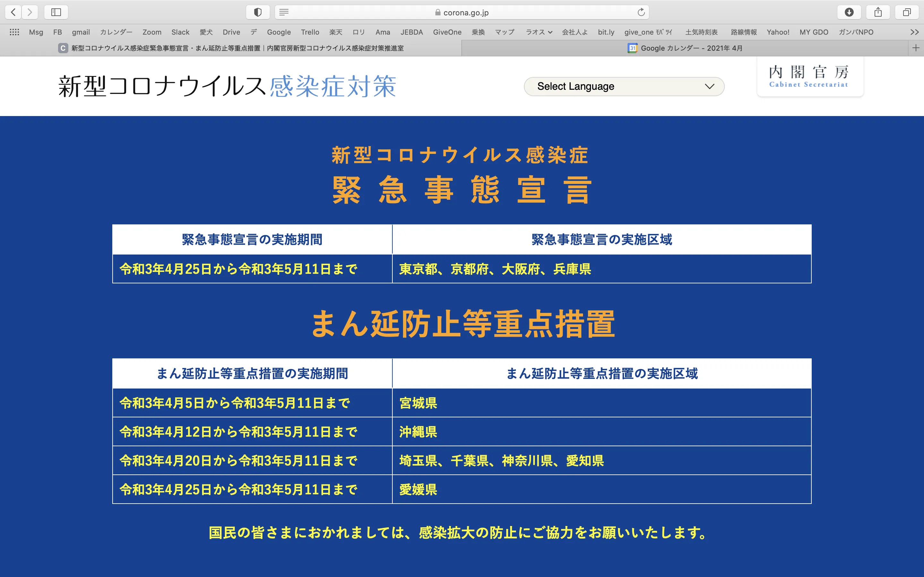
Task: Click the 内閣官房 Cabinet Secretariat logo
Action: click(809, 77)
